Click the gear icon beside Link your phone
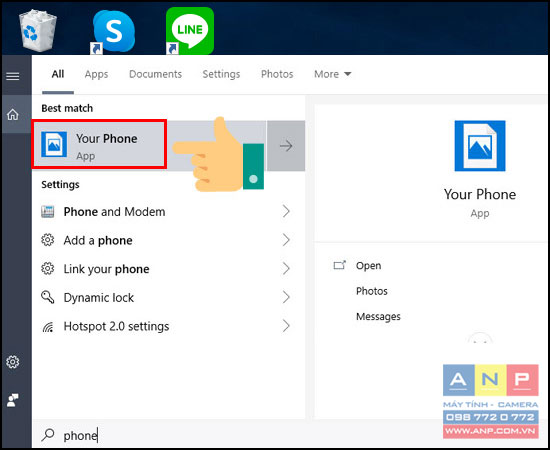Viewport: 550px width, 450px height. coord(48,269)
